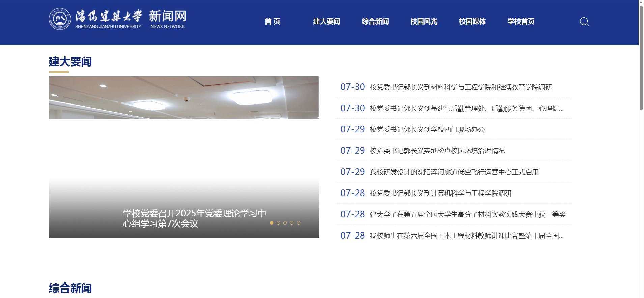Click the 新闻网 NEWS NETWORK title
The height and width of the screenshot is (298, 644).
point(168,19)
